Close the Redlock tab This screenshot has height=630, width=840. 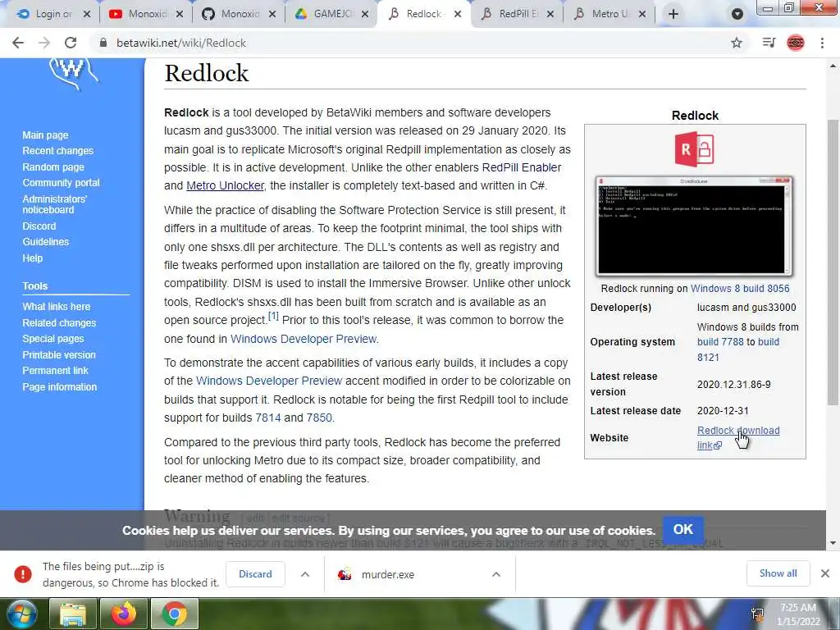tap(458, 14)
